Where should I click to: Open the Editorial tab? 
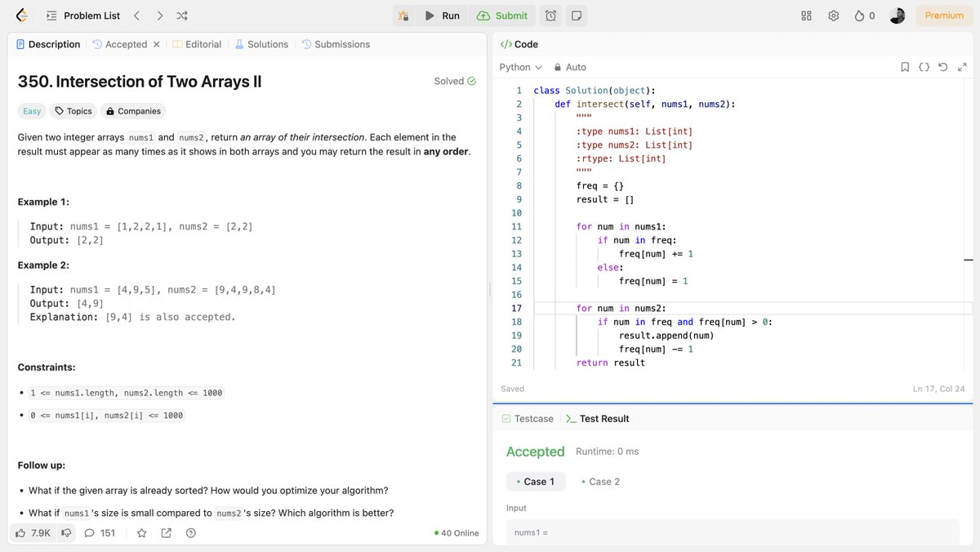(197, 44)
